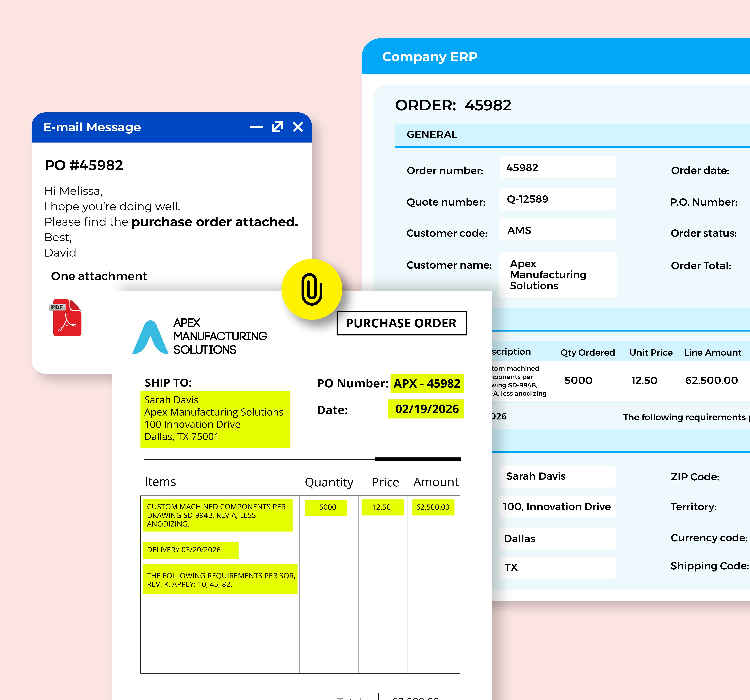The image size is (750, 700).
Task: Click the highlighted Ship To address block
Action: tap(215, 420)
